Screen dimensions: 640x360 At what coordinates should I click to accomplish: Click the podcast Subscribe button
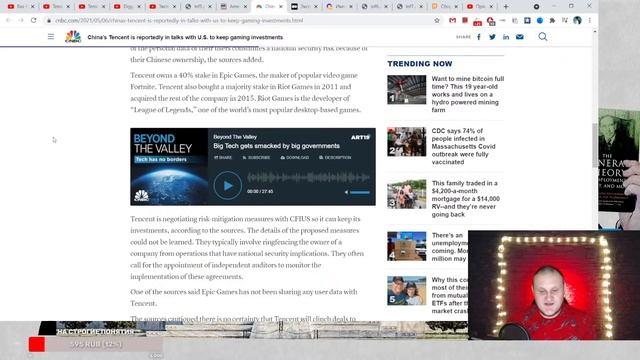[256, 158]
